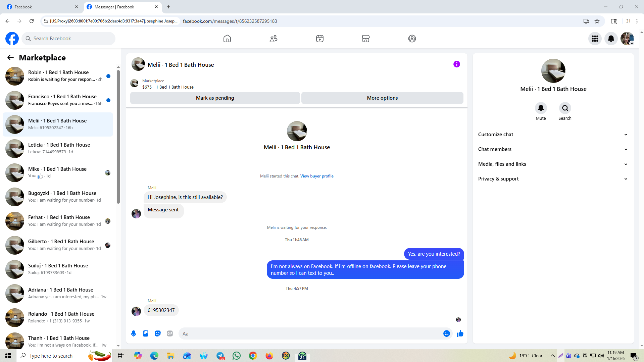Open the Friends icon in top navigation
The height and width of the screenshot is (362, 644).
coord(274,39)
